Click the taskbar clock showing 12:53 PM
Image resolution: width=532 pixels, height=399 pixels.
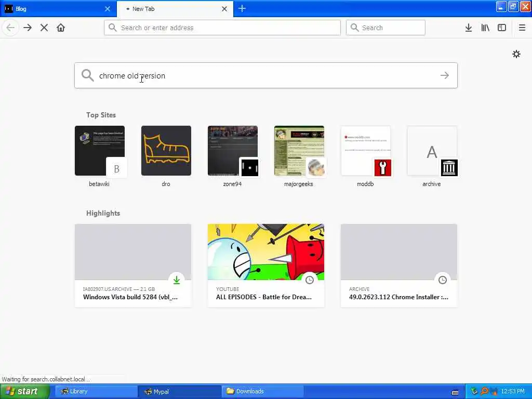coord(513,391)
